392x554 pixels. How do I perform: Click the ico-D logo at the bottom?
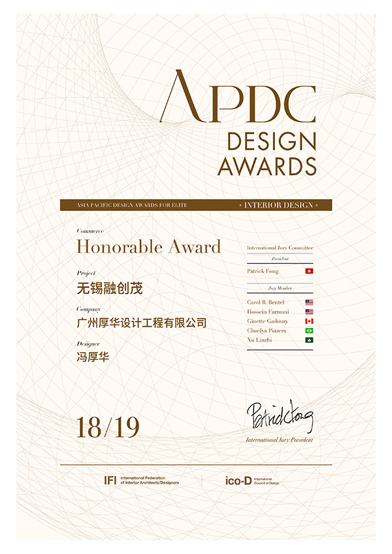pyautogui.click(x=238, y=481)
